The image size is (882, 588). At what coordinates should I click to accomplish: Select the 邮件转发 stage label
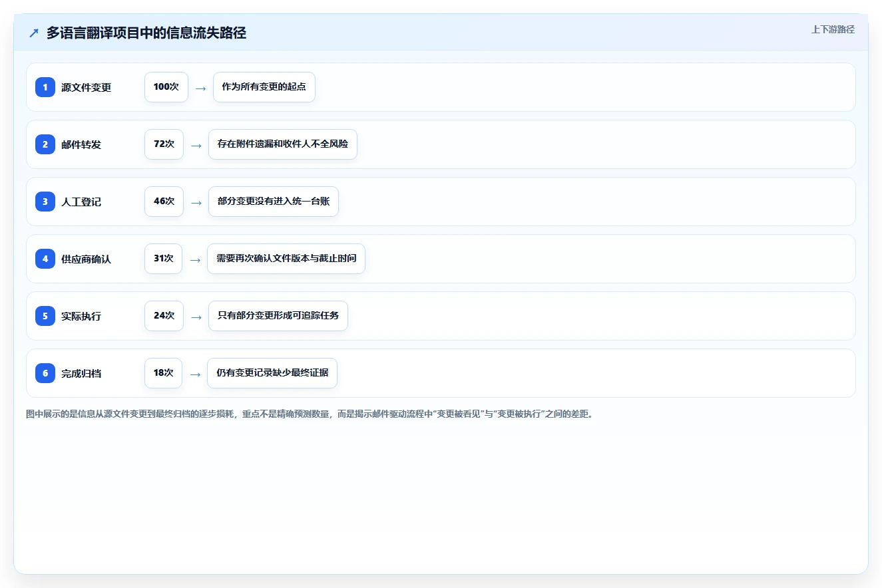[x=81, y=144]
